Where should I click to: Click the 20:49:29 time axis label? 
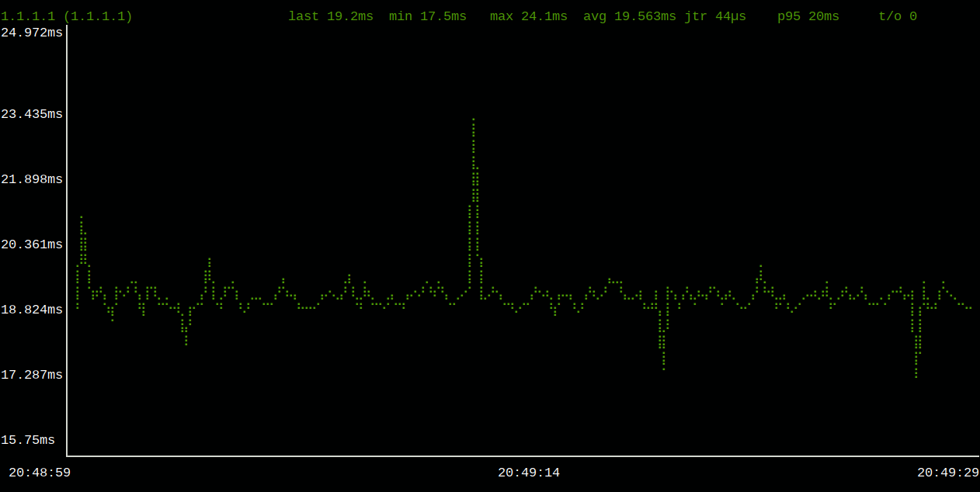pos(948,473)
